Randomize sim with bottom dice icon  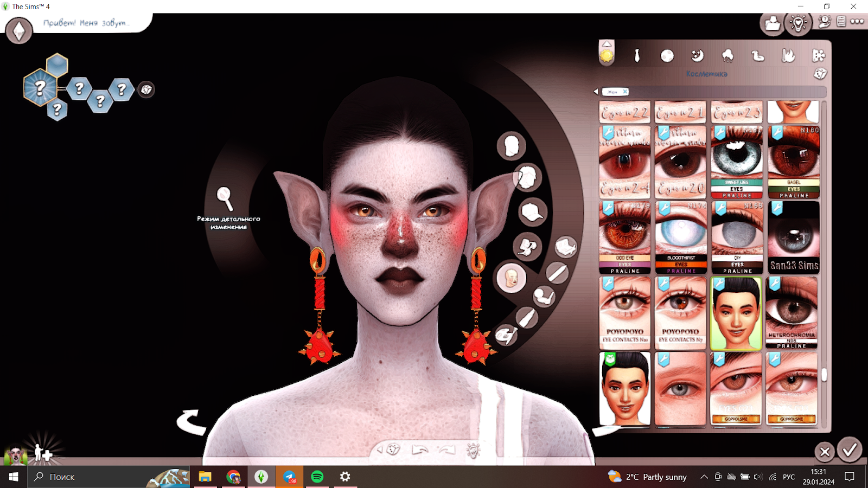click(x=393, y=449)
